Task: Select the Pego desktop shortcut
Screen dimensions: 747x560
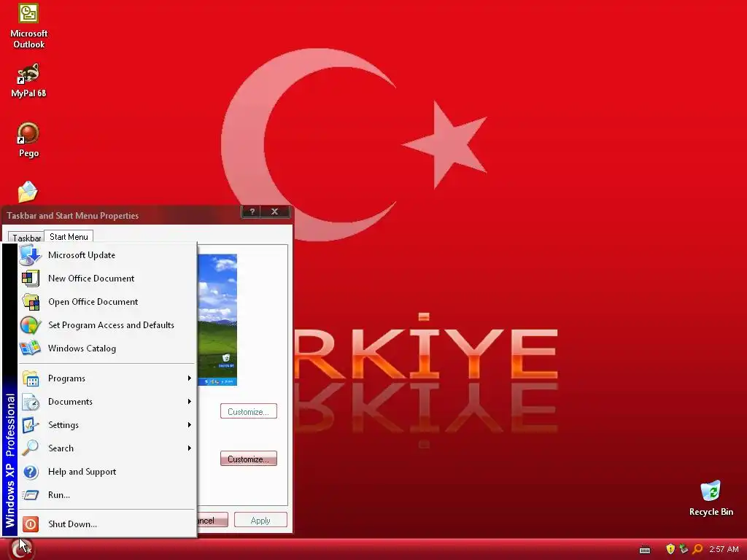Action: [28, 140]
